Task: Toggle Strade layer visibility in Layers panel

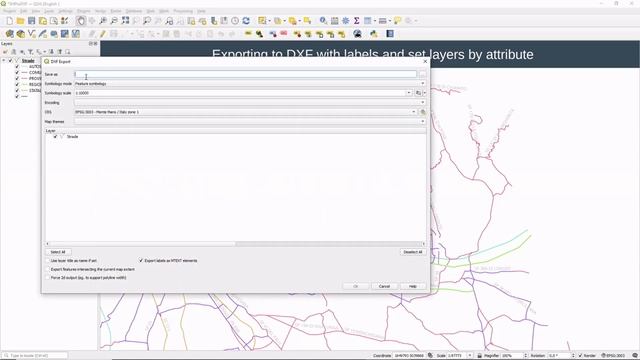Action: tap(11, 60)
